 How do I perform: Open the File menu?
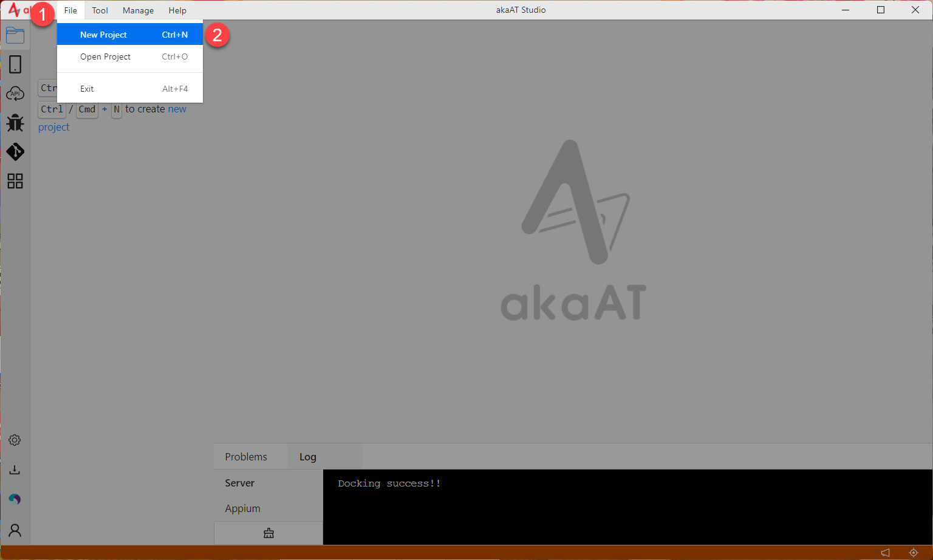coord(70,10)
